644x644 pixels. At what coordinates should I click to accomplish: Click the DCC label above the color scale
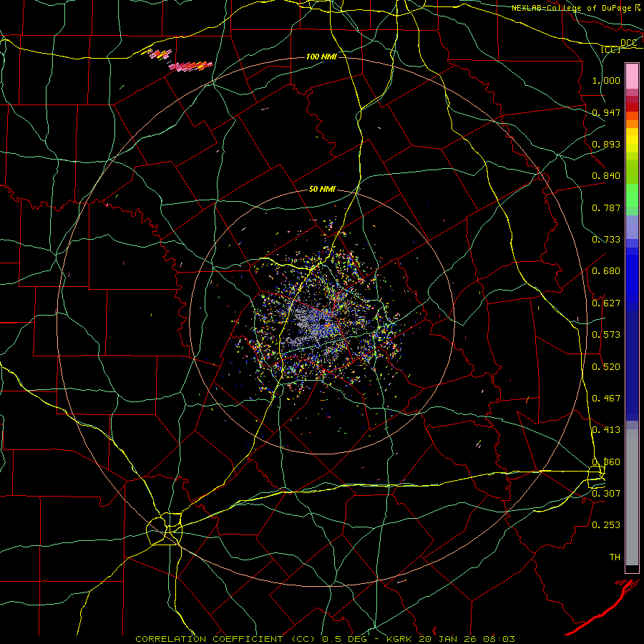point(628,43)
